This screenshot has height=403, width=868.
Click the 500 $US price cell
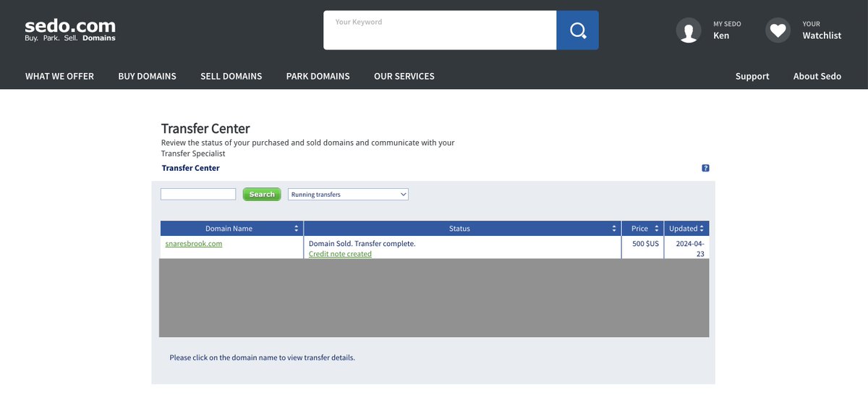(x=642, y=247)
